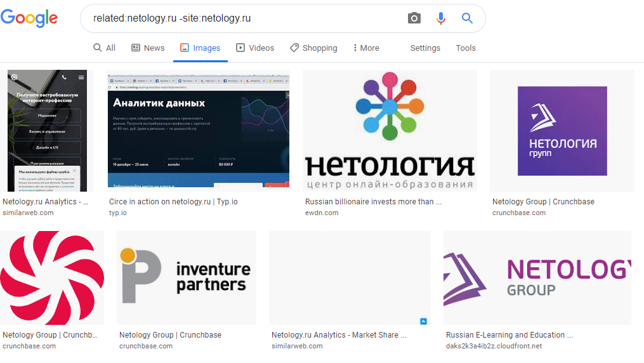Select the Images tab
644x363 pixels.
pyautogui.click(x=200, y=48)
